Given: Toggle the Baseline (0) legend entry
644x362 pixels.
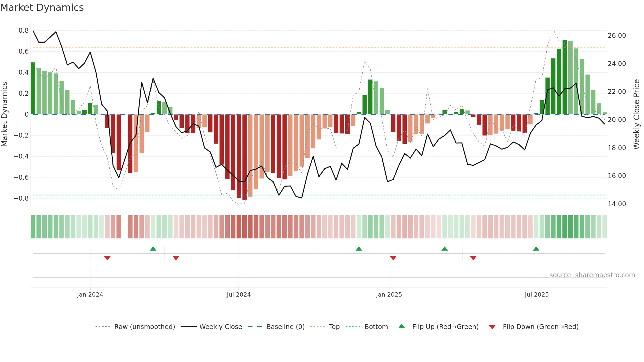Looking at the screenshot, I should (276, 327).
